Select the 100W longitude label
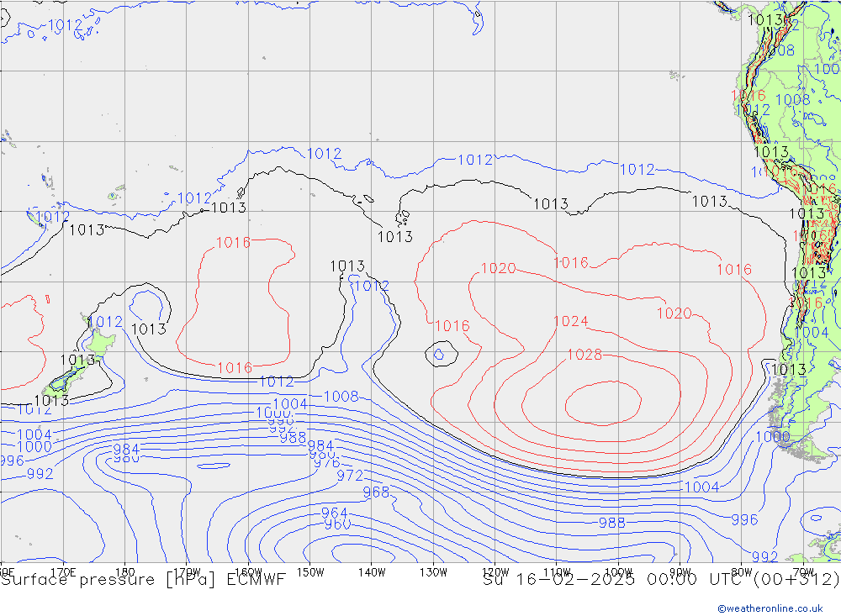 pyautogui.click(x=618, y=572)
